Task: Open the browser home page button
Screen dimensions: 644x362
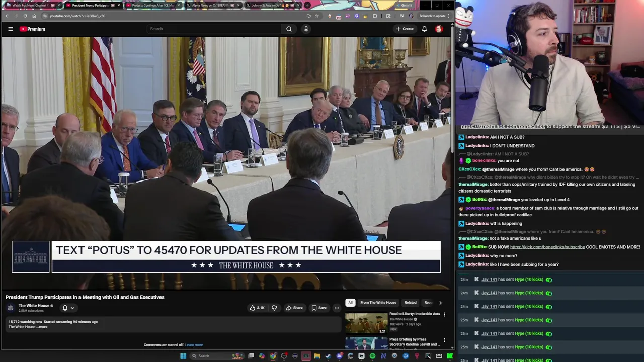Action: pos(34,16)
